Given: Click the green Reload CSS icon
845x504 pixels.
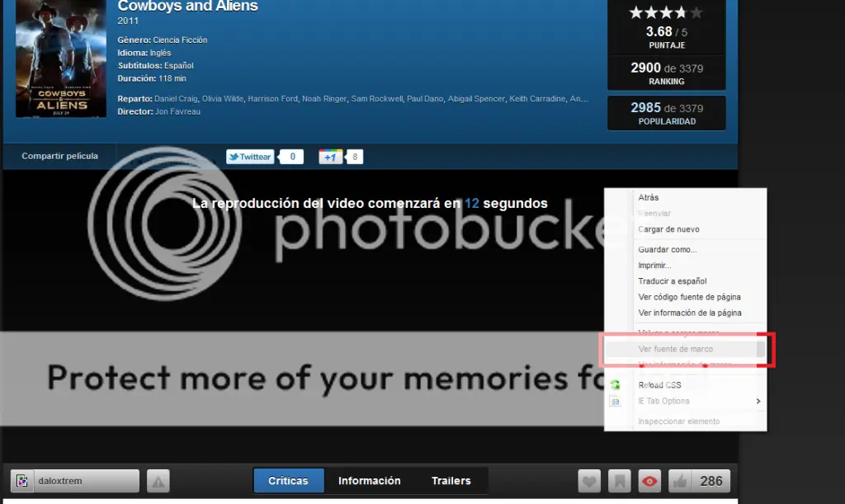Looking at the screenshot, I should tap(615, 385).
